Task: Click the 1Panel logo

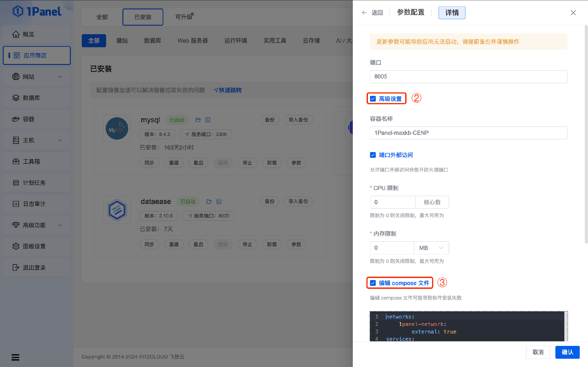Action: [37, 11]
